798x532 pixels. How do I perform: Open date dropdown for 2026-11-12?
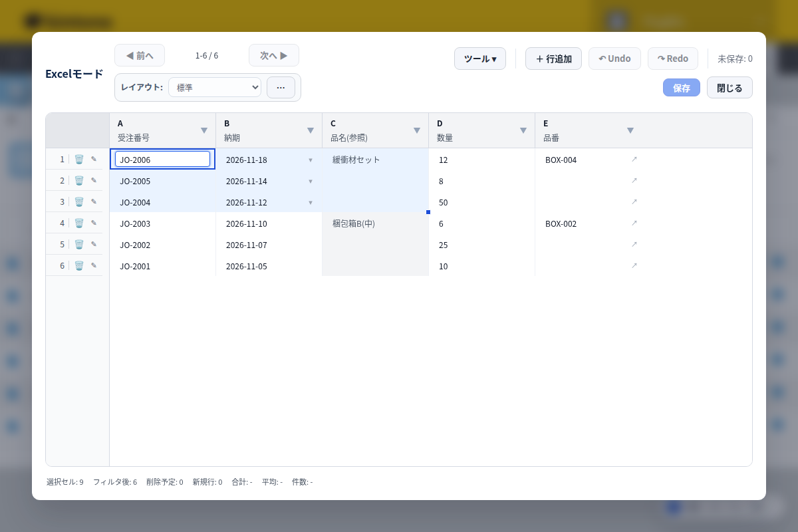click(x=310, y=202)
